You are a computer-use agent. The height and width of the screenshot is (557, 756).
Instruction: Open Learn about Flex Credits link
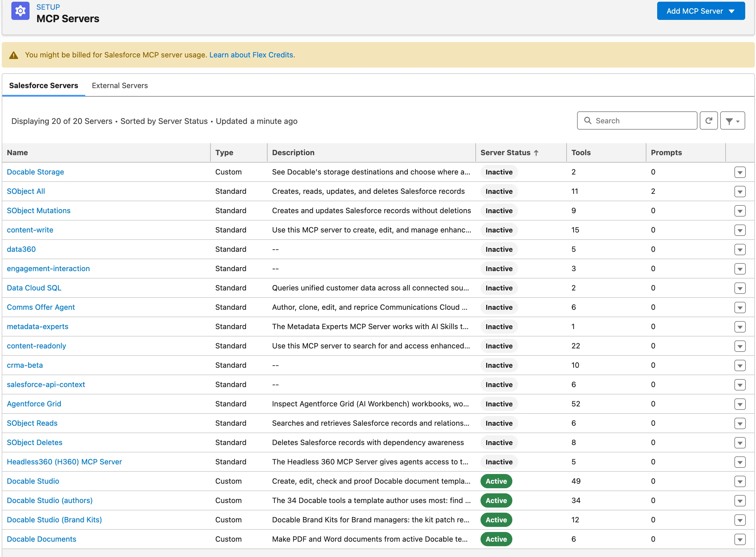[x=251, y=55]
